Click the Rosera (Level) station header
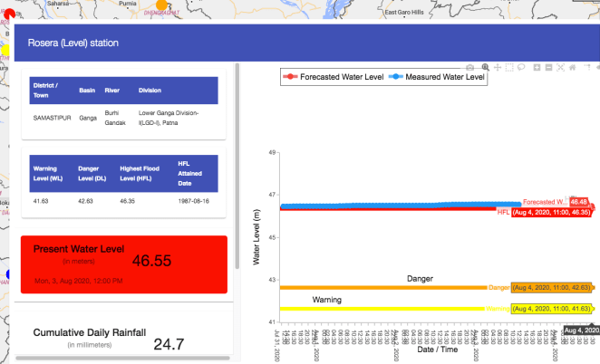The width and height of the screenshot is (600, 364). coord(73,43)
